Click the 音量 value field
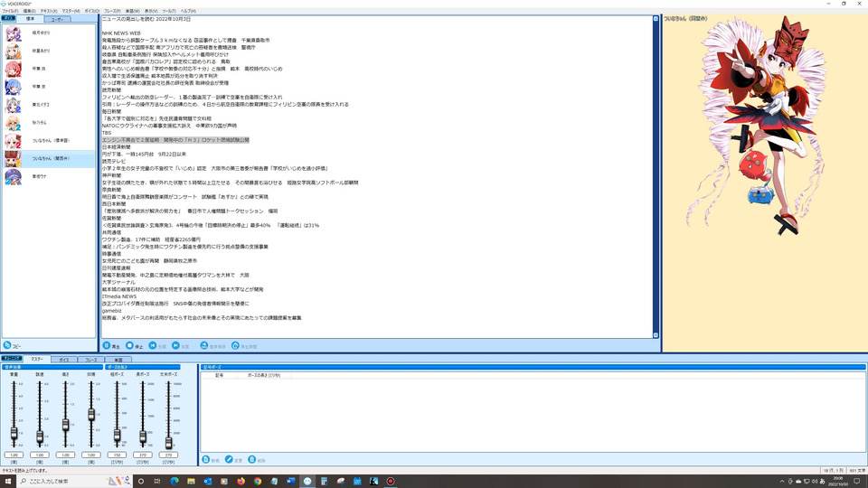This screenshot has width=868, height=488. 14,455
